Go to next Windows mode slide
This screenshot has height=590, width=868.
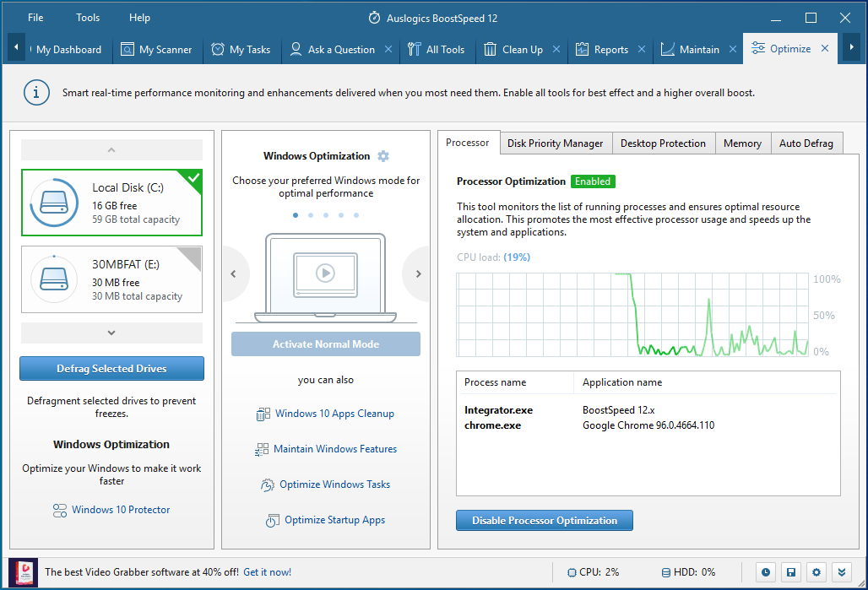[419, 274]
